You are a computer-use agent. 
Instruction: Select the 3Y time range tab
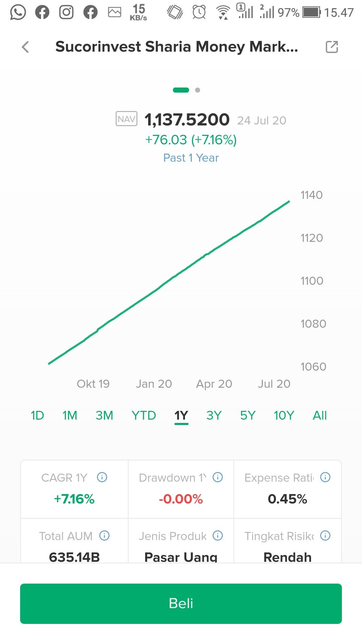214,416
